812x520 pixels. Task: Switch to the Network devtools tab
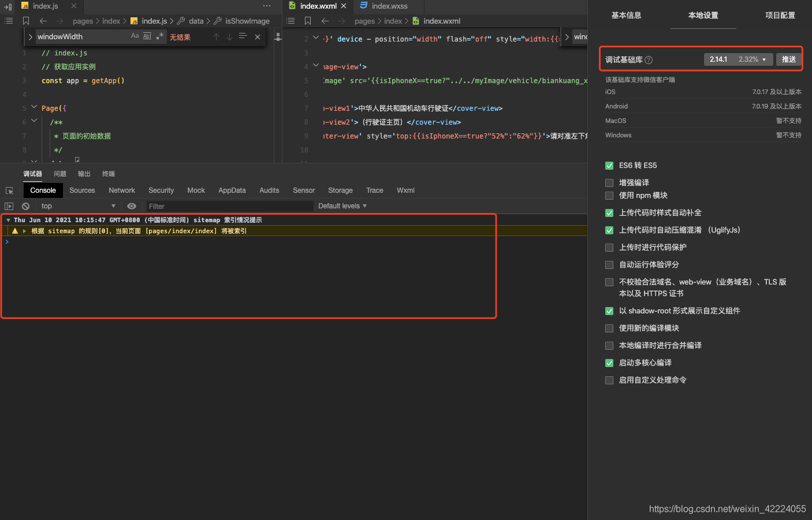coord(122,190)
